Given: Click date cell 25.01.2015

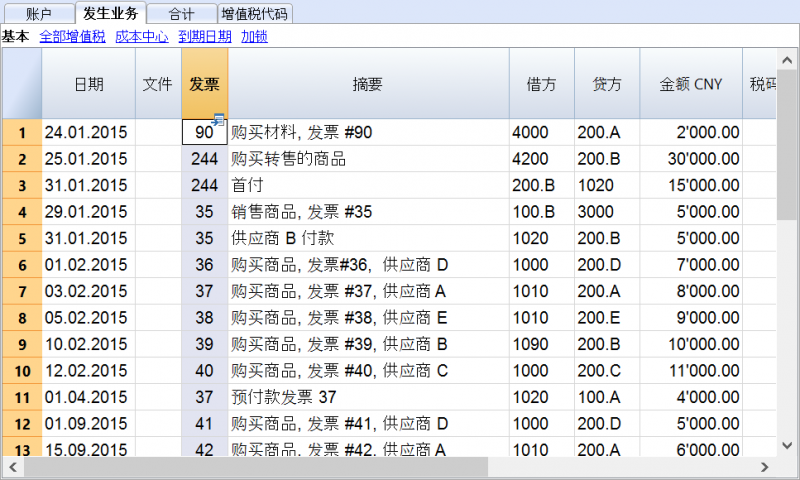Looking at the screenshot, I should pyautogui.click(x=89, y=159).
